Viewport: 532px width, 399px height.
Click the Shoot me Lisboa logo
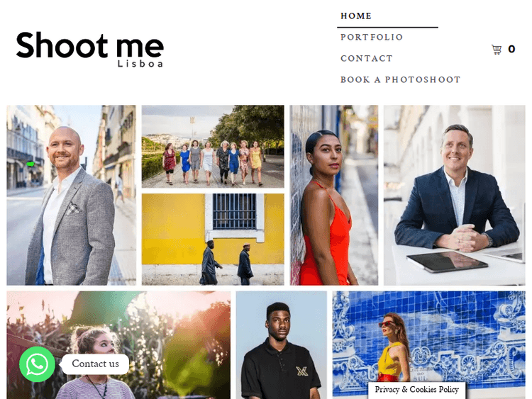(x=90, y=49)
